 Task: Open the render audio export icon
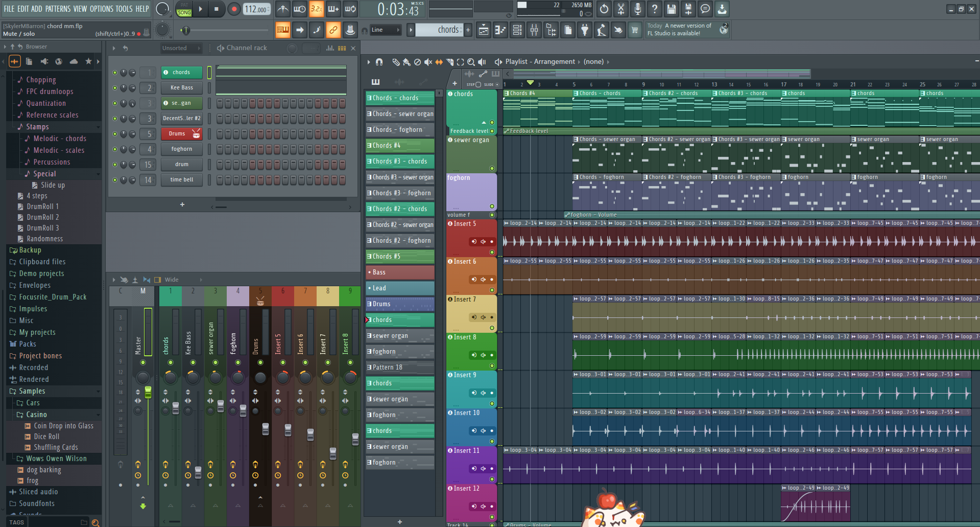(x=688, y=9)
